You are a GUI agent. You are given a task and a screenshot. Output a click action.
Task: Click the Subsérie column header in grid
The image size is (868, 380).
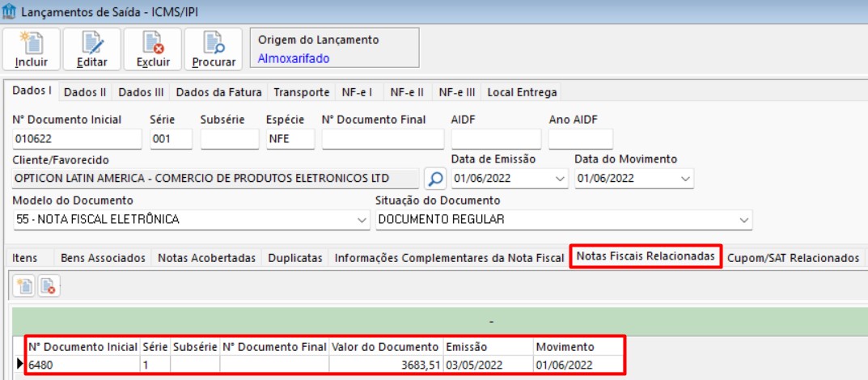[196, 348]
